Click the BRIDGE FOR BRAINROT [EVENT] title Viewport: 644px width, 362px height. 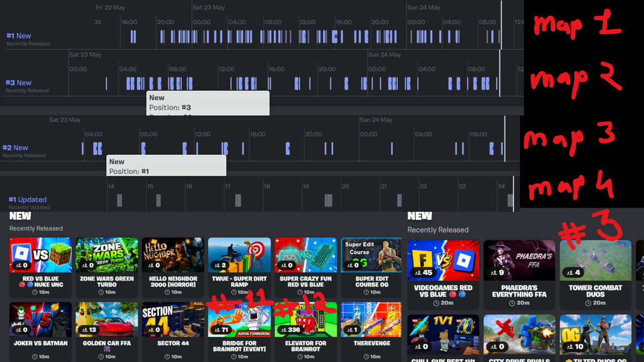click(x=239, y=346)
